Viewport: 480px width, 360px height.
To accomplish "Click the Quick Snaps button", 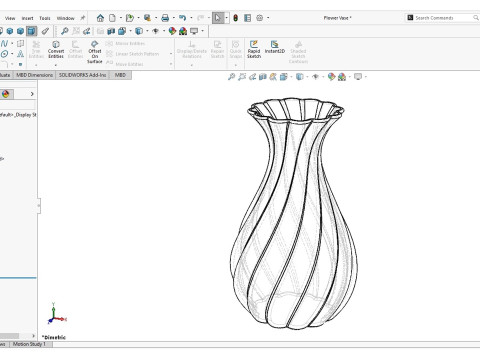I will tap(236, 49).
